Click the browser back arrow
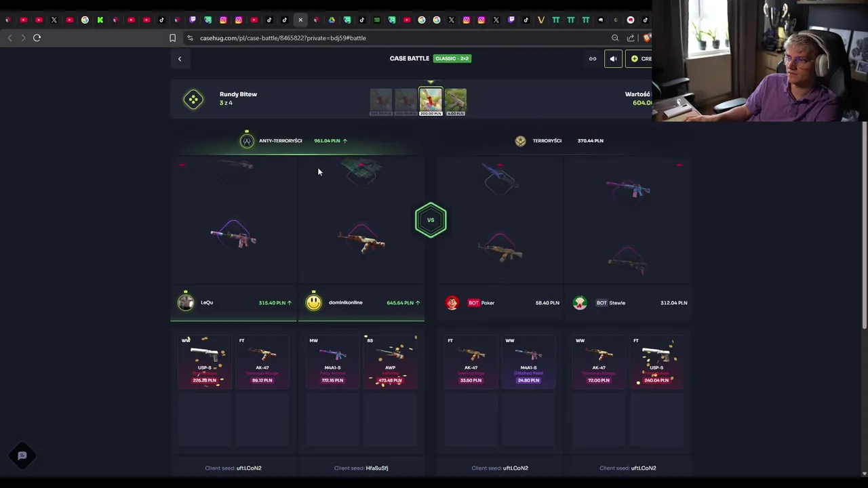This screenshot has width=868, height=488. point(9,38)
